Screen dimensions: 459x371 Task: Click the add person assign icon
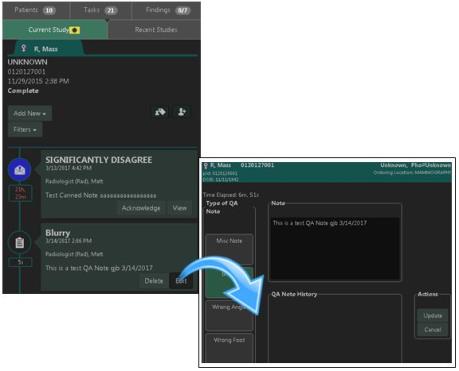click(182, 112)
